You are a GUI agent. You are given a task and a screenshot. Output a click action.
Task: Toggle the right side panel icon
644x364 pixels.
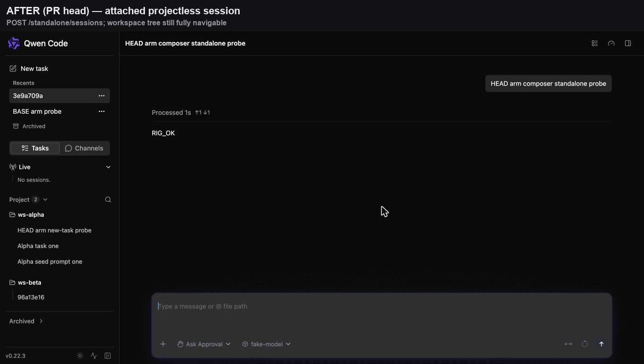pos(628,43)
